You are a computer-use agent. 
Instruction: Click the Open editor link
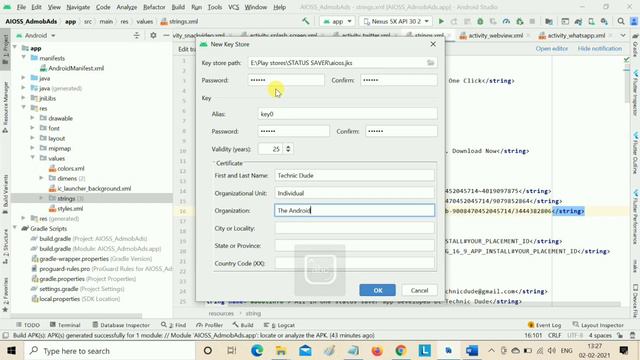551,49
